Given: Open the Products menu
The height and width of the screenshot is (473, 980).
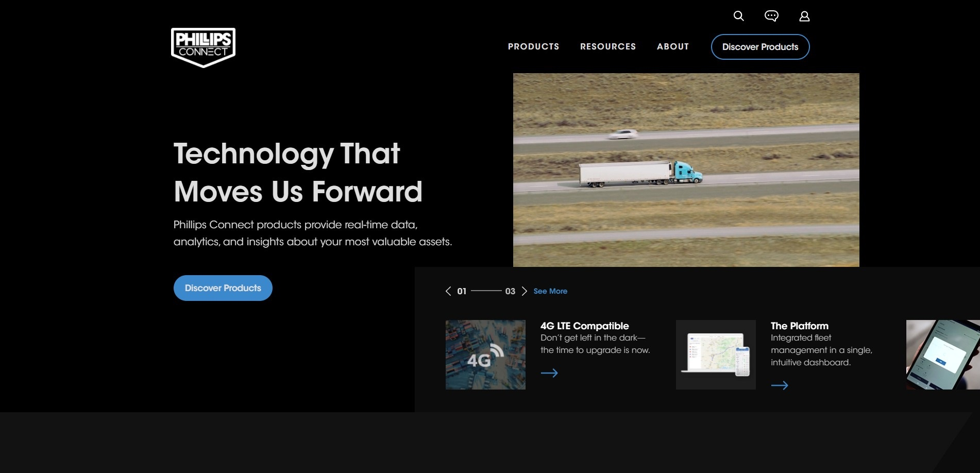Looking at the screenshot, I should click(x=533, y=47).
